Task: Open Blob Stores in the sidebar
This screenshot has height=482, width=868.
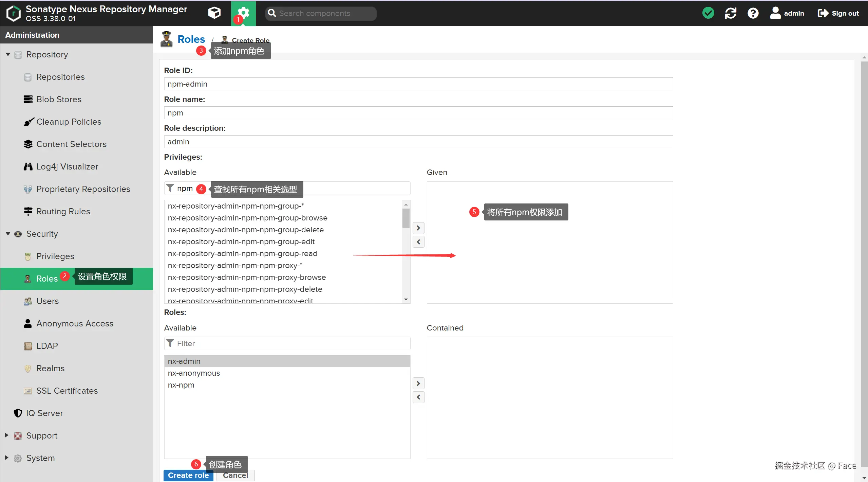Action: tap(59, 99)
